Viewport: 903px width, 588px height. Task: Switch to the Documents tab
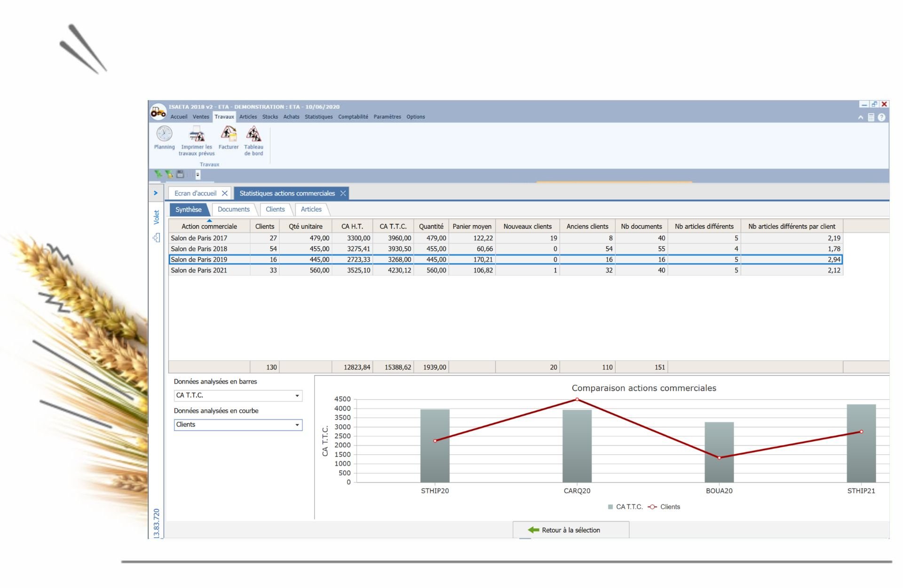pos(233,209)
